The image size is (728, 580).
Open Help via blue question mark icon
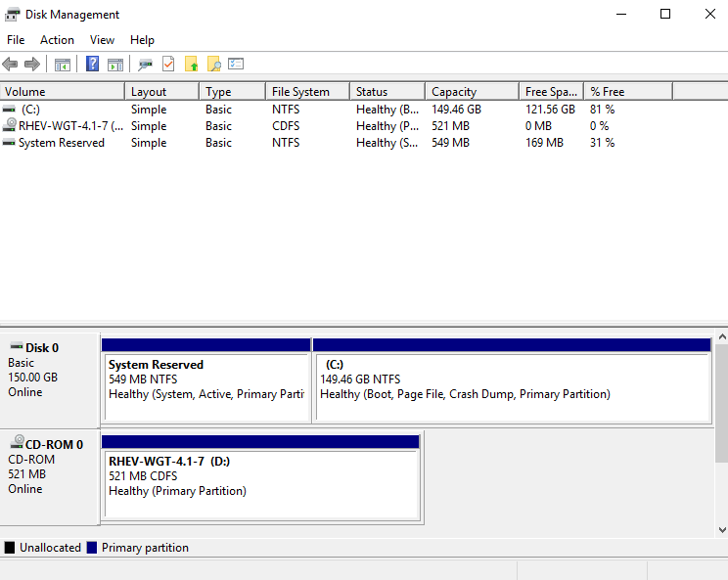(x=92, y=65)
